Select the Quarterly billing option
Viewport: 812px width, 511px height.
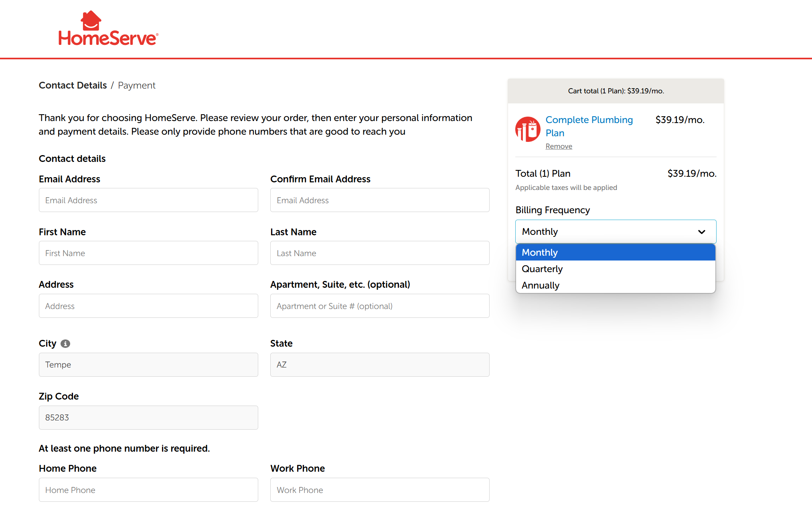(616, 269)
